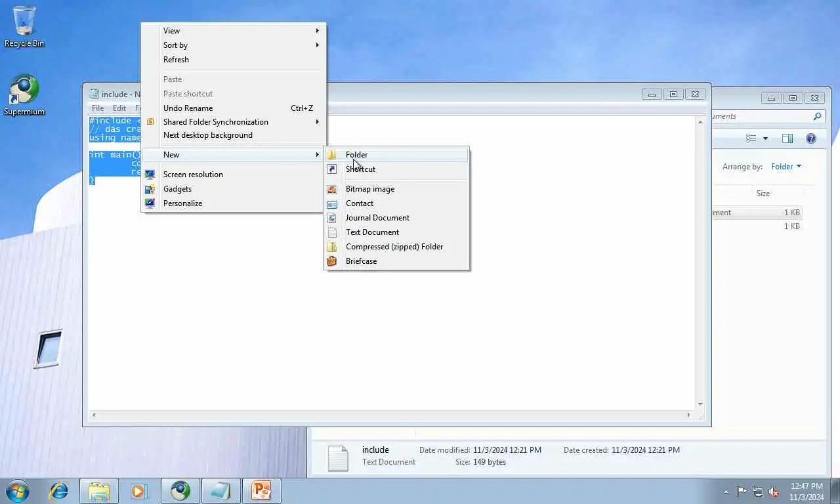Minimize the Explorer window
This screenshot has width=840, height=504.
pos(772,98)
